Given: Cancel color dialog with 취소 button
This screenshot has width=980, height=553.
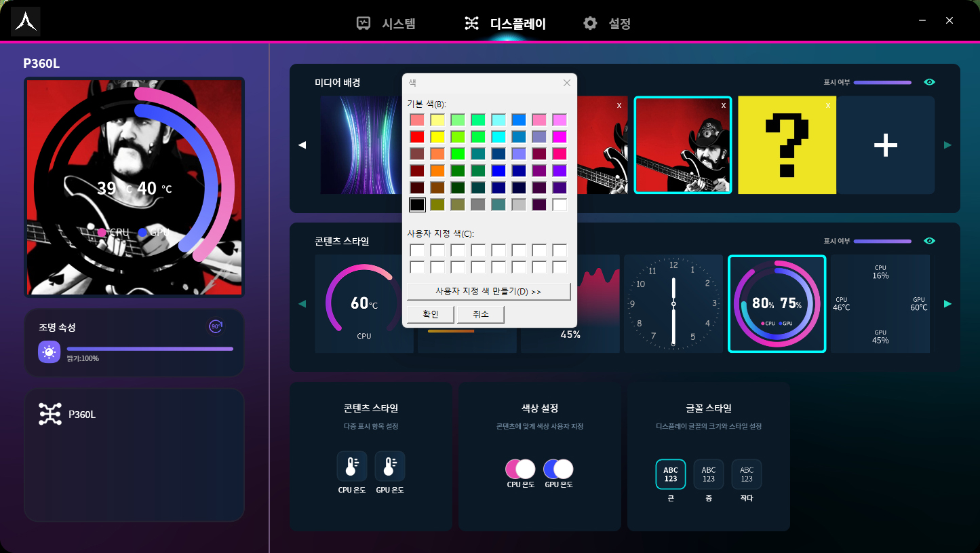Looking at the screenshot, I should (x=481, y=314).
